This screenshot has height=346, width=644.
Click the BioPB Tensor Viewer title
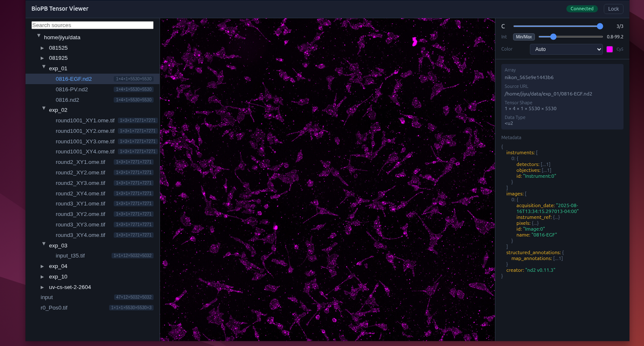(x=60, y=9)
